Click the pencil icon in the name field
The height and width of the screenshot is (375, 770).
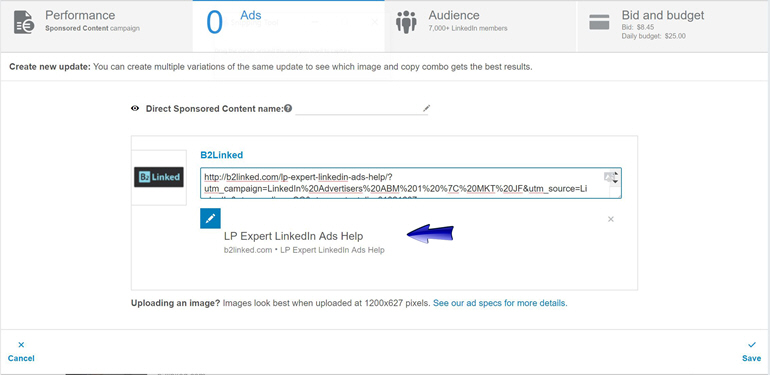click(426, 108)
